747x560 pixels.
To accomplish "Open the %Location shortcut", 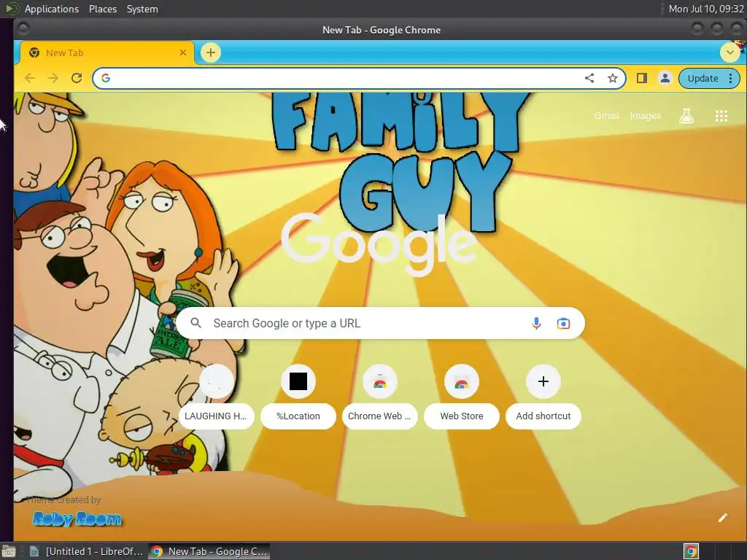I will (298, 396).
